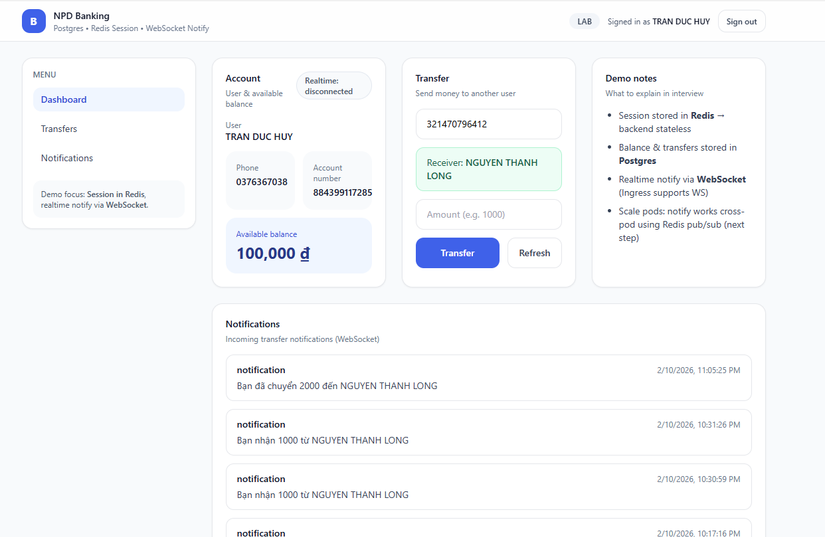Click the Receiver NGUYEN THANH LONG box
Screen dimensions: 825x537
[488, 169]
